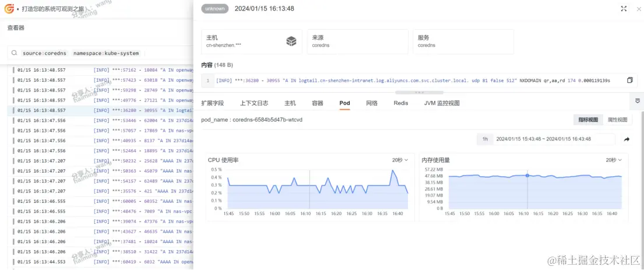Click the pod_name coredns-6584b5d47b-wtcvd text
Viewport: 644px width, 270px height.
(252, 120)
